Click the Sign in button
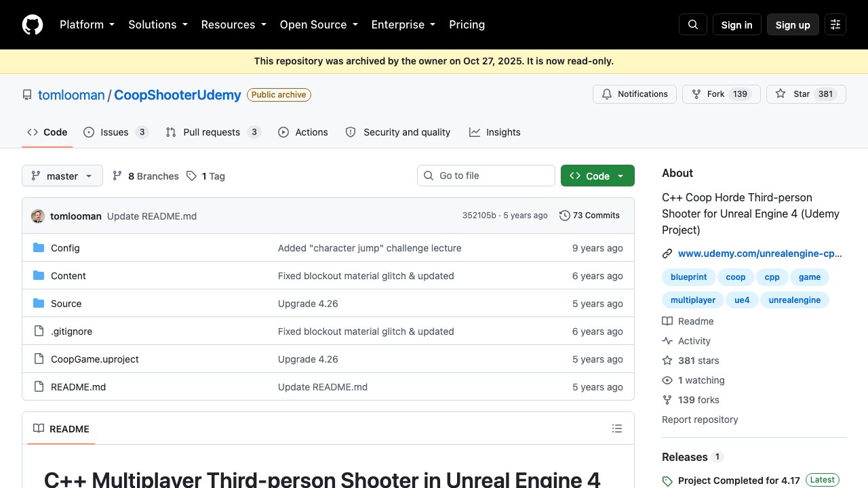This screenshot has width=868, height=488. click(x=737, y=24)
